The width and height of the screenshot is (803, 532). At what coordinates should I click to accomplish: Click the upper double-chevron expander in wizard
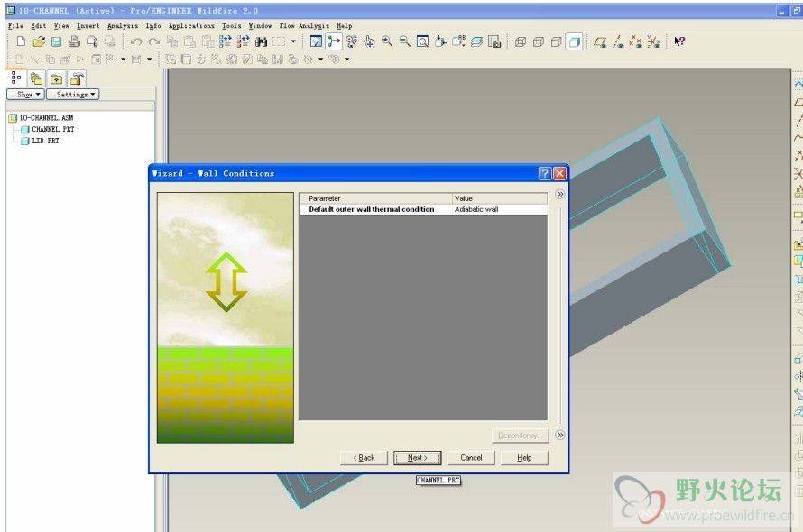pyautogui.click(x=560, y=194)
